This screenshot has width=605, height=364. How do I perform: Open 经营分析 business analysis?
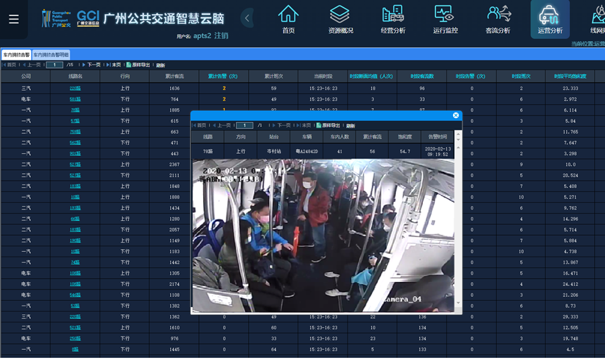click(393, 19)
